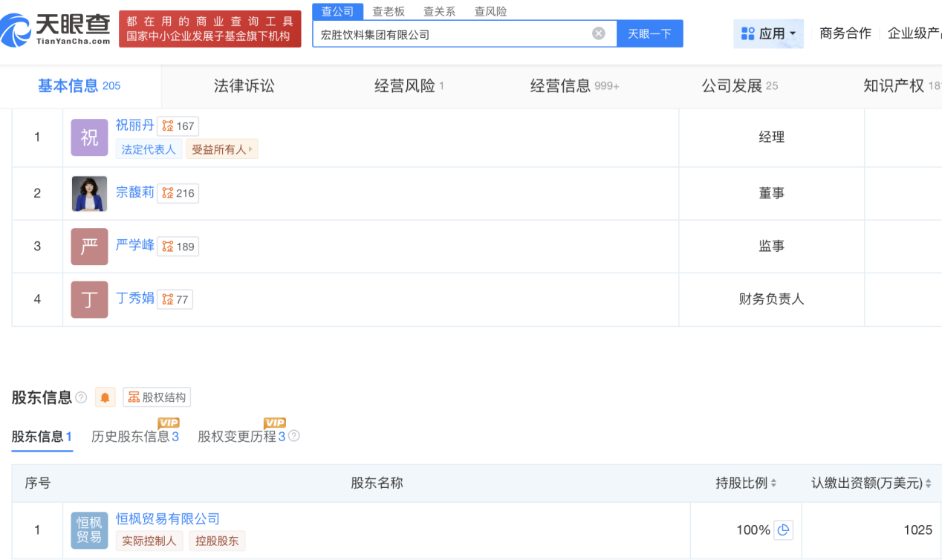Switch to the 法律诉讼 tab

coord(244,86)
